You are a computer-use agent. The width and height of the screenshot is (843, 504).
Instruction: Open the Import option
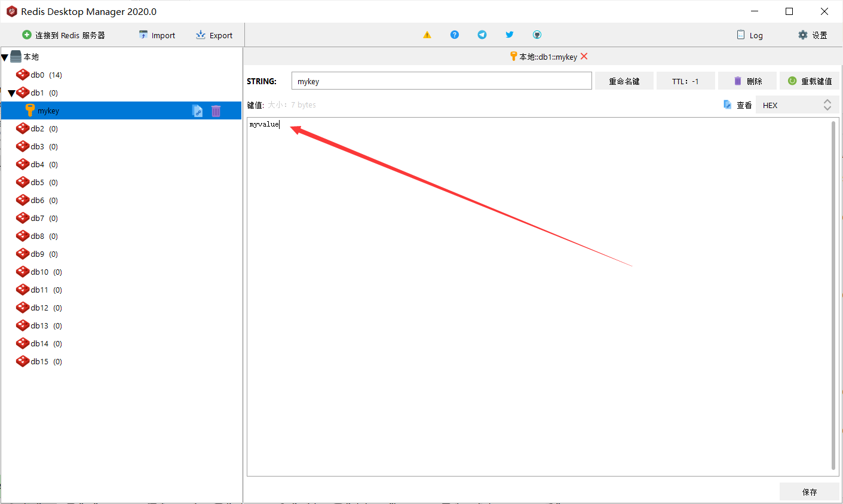point(157,35)
